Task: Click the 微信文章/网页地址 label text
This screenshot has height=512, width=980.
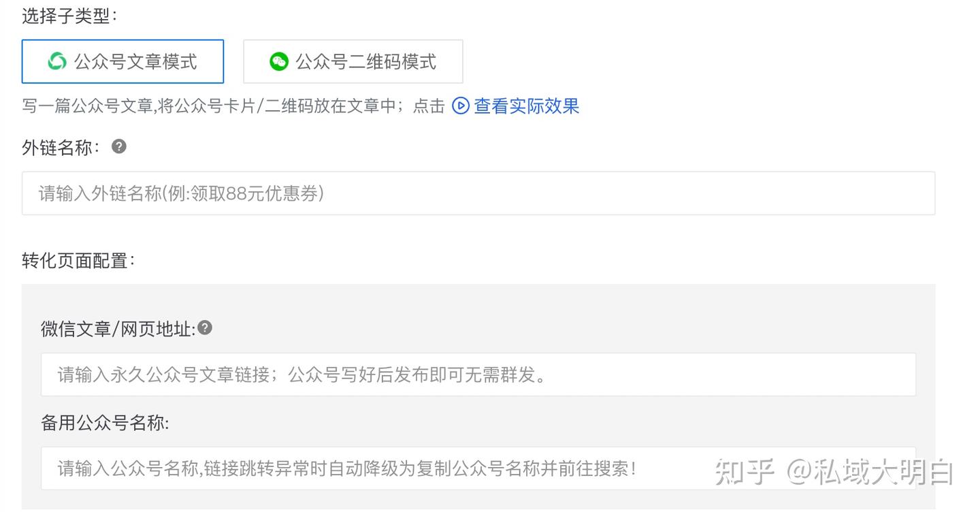Action: [x=118, y=330]
